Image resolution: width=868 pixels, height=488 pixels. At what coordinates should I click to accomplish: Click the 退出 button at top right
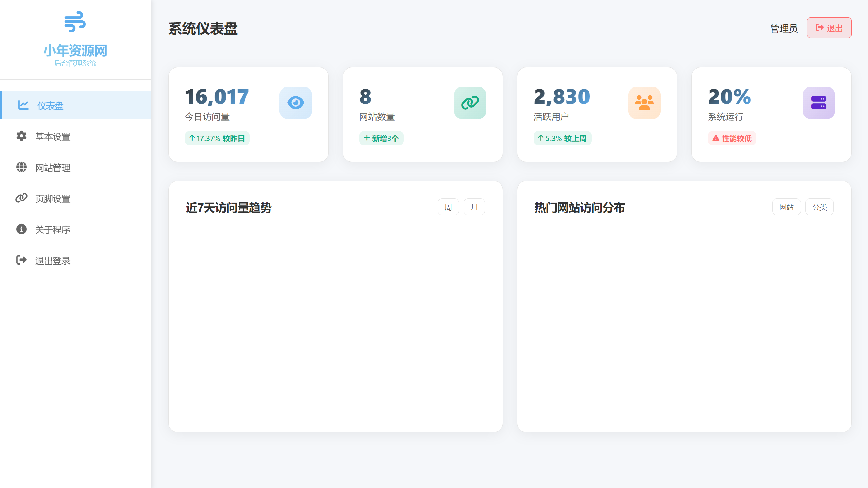click(x=829, y=27)
